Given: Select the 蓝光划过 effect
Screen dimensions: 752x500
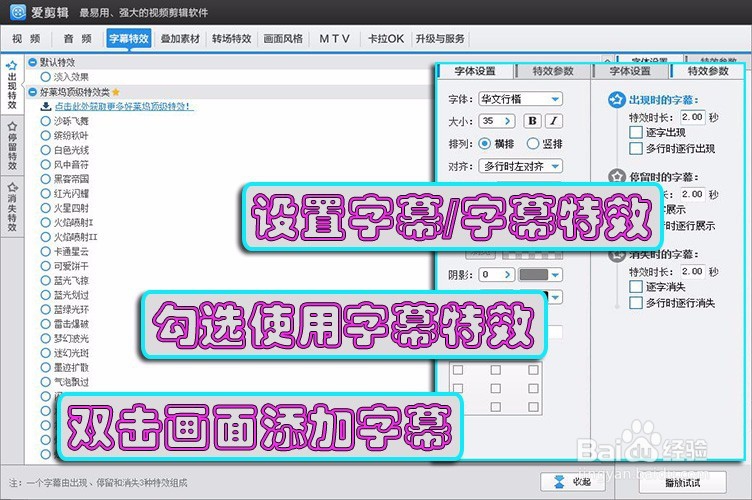Looking at the screenshot, I should (46, 295).
